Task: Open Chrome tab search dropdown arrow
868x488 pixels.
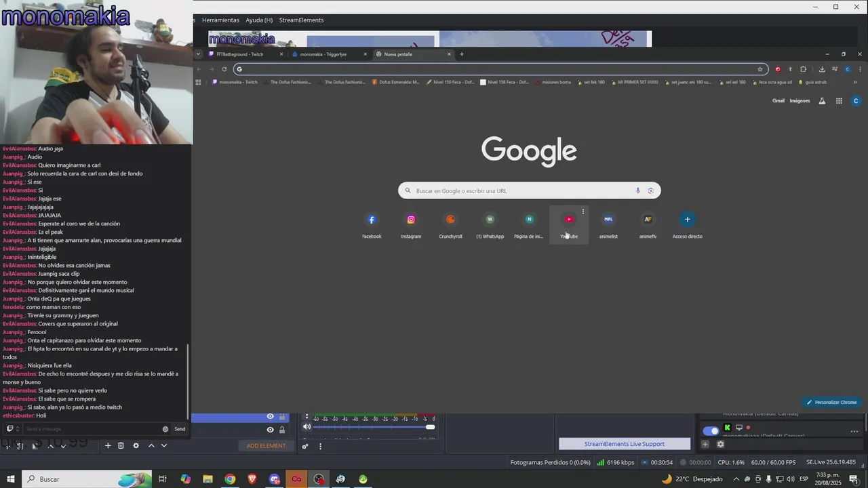Action: [198, 54]
